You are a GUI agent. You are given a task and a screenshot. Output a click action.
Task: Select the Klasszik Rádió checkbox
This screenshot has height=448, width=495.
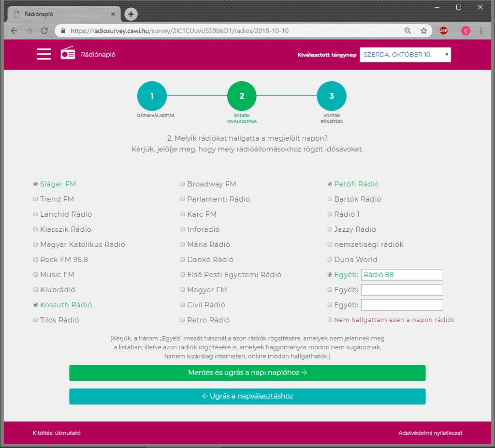36,229
